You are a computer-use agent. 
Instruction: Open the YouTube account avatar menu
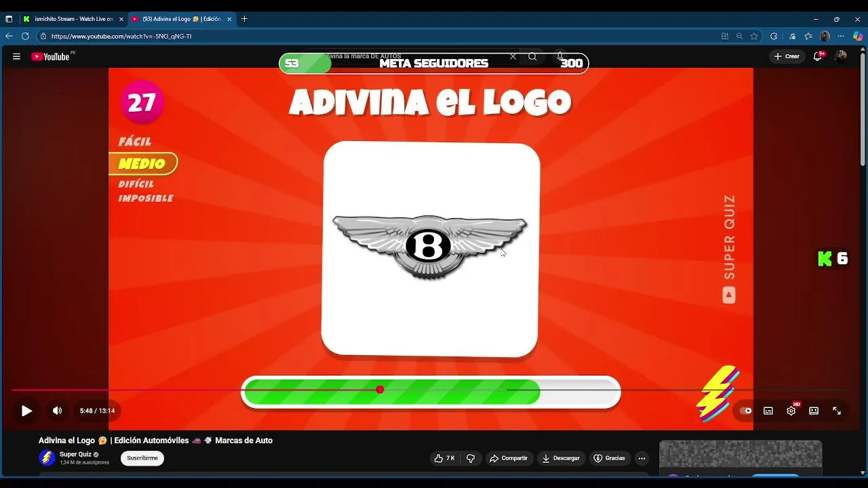pyautogui.click(x=841, y=56)
